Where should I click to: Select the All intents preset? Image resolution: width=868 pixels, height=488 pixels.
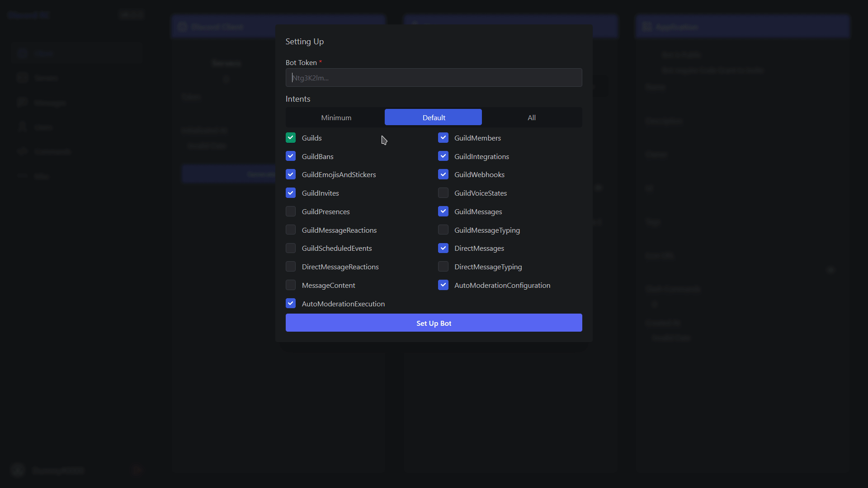click(x=532, y=117)
